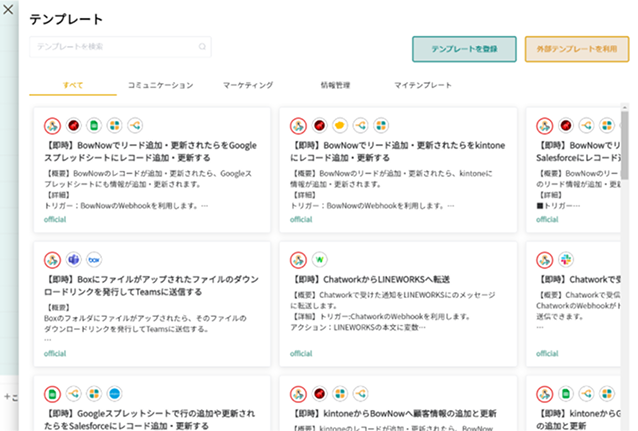Select the すべて tab
Image resolution: width=638 pixels, height=431 pixels.
coord(73,85)
